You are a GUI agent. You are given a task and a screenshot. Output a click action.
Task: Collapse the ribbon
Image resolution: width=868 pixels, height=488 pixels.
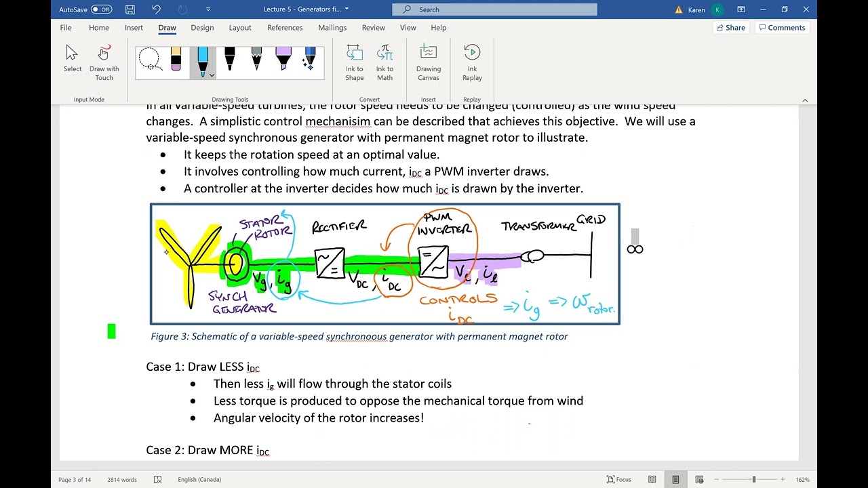805,100
